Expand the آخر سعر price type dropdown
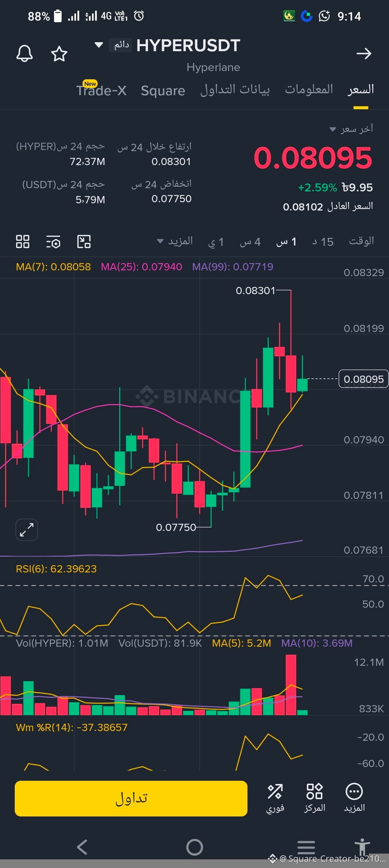Image resolution: width=389 pixels, height=868 pixels. 351,129
